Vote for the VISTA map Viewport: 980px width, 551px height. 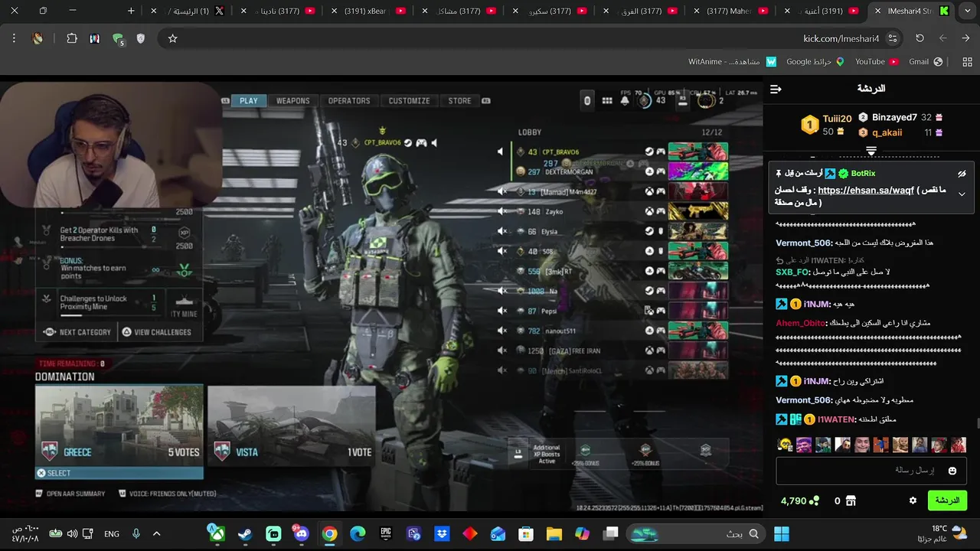291,425
